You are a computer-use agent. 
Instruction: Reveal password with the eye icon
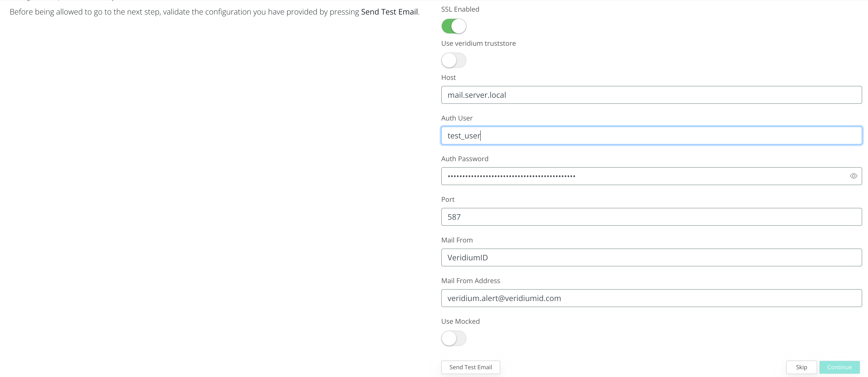coord(853,176)
